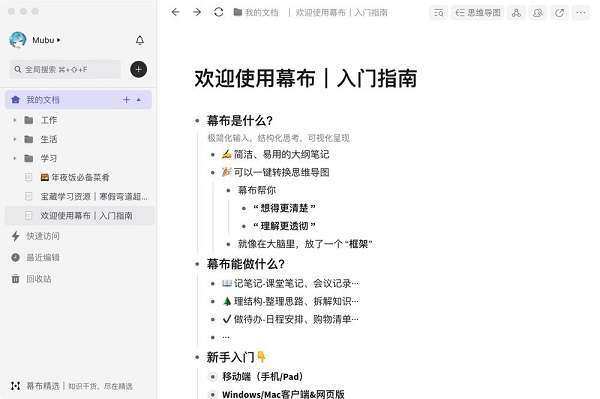Expand the 工作 folder
This screenshot has width=600, height=399.
tap(15, 121)
